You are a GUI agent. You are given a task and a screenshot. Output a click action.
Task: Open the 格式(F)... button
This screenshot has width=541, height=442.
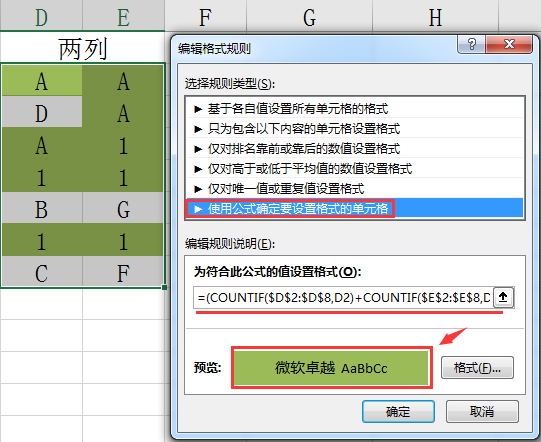coord(477,368)
